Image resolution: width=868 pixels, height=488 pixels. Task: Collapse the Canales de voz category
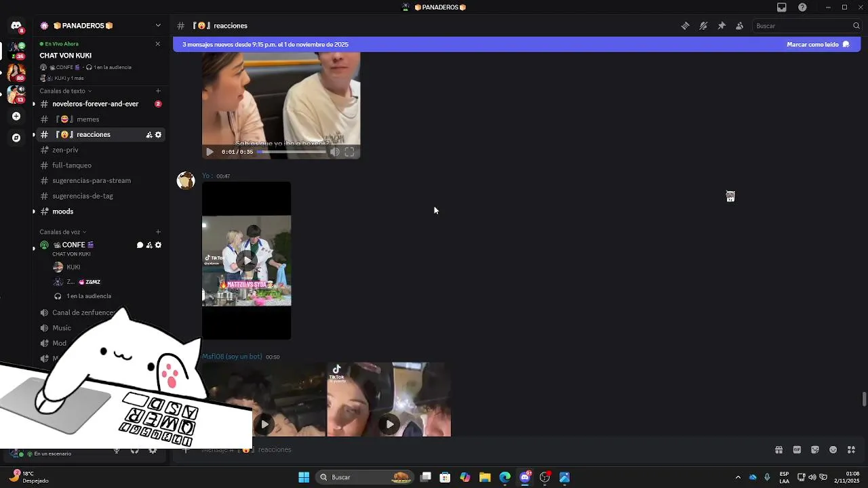tap(62, 232)
